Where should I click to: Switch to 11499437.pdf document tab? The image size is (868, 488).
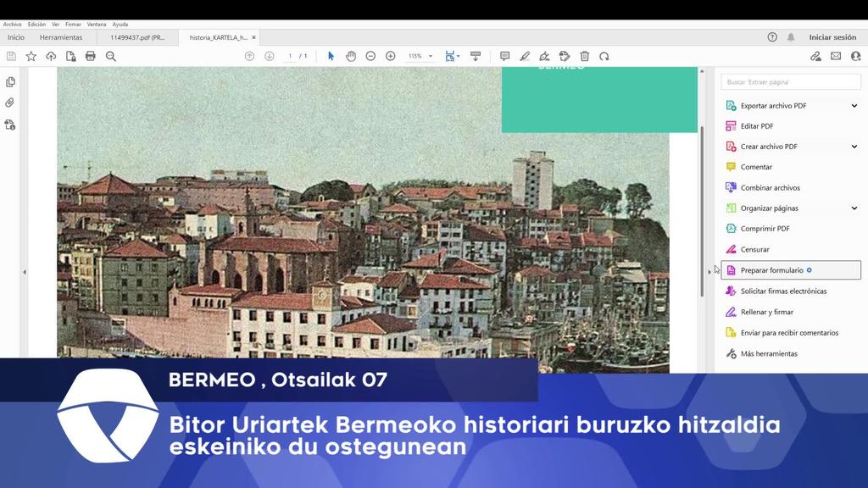(x=137, y=37)
